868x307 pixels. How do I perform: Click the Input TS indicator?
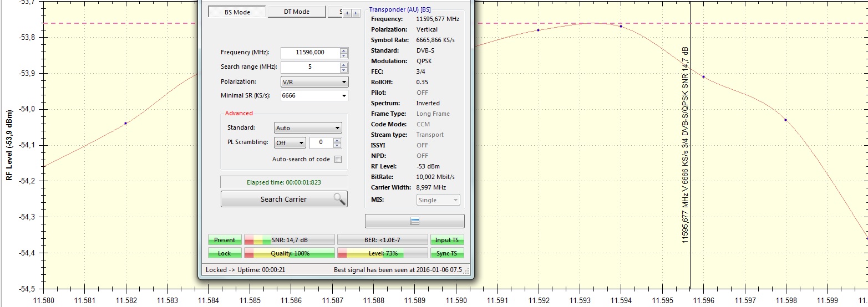click(x=447, y=240)
